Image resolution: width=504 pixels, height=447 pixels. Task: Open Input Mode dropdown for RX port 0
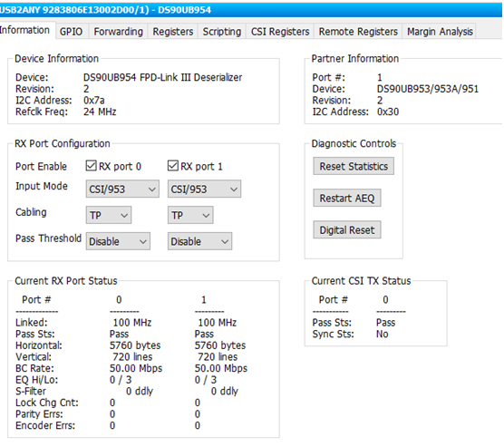pos(122,189)
